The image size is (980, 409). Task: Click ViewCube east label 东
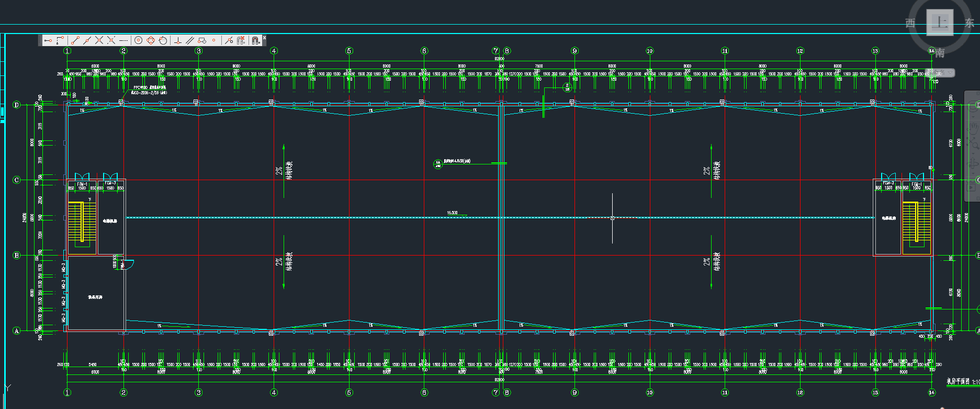point(970,23)
